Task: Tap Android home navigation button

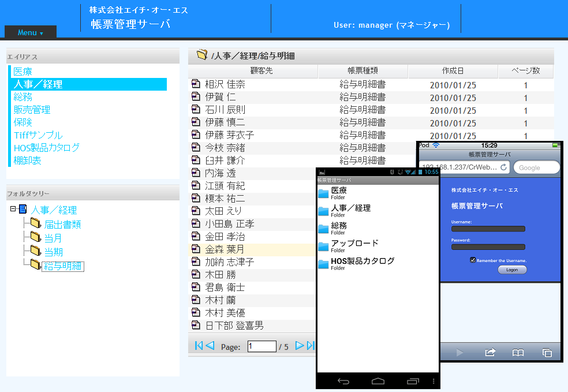Action: pyautogui.click(x=378, y=381)
